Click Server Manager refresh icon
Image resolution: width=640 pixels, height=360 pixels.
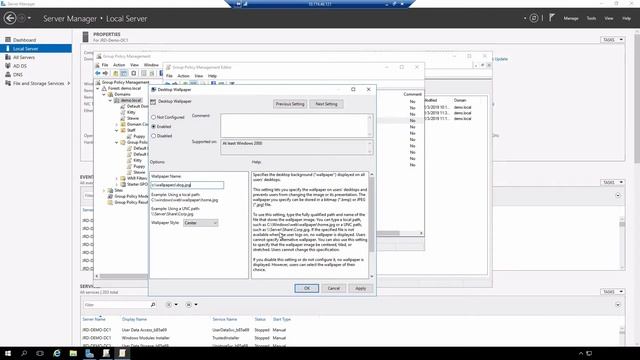[533, 18]
